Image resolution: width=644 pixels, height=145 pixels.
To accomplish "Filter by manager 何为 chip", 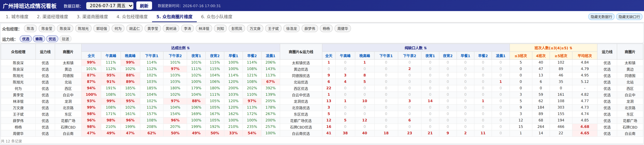I will coord(118,28).
